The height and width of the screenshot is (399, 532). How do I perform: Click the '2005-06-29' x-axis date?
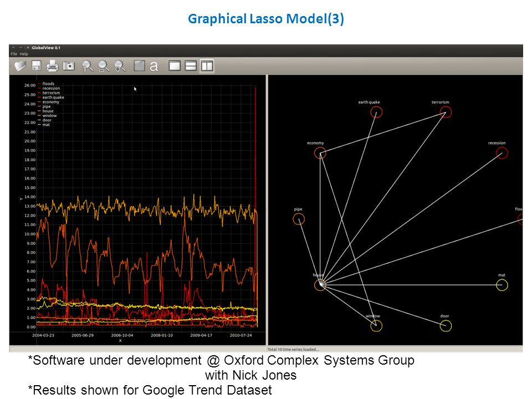(x=83, y=335)
